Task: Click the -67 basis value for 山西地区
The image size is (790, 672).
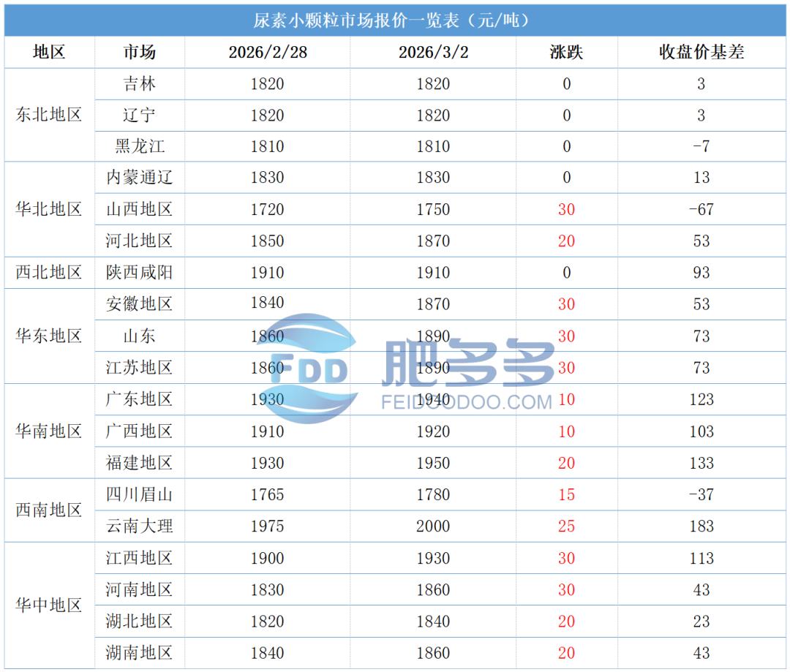Action: (700, 209)
